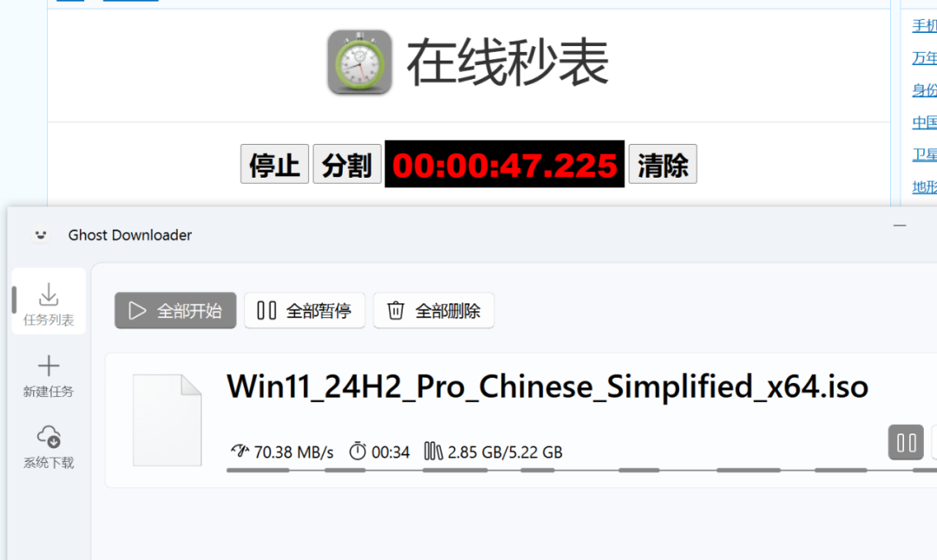Open the 万年 link in sidebar
937x560 pixels.
point(924,58)
